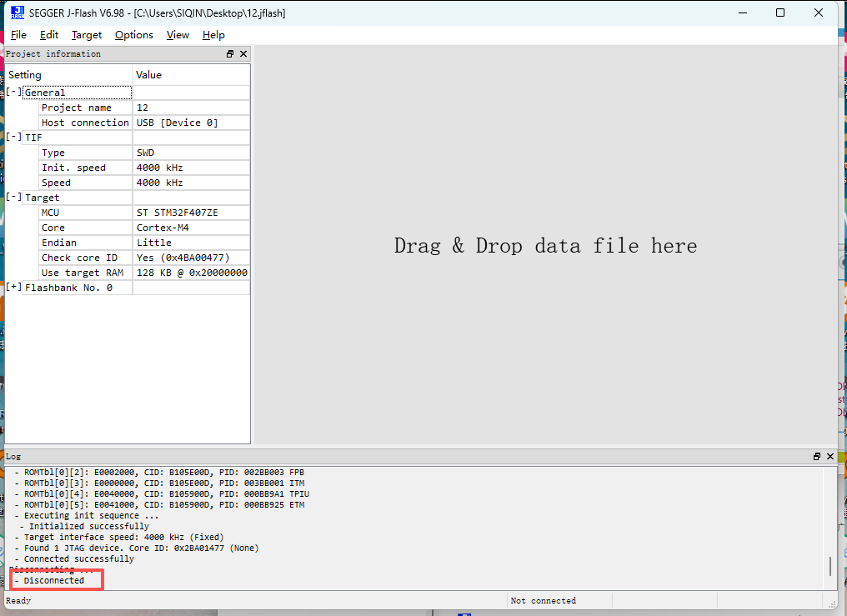Select the Use target RAM setting
Image resolution: width=847 pixels, height=616 pixels.
tap(85, 273)
